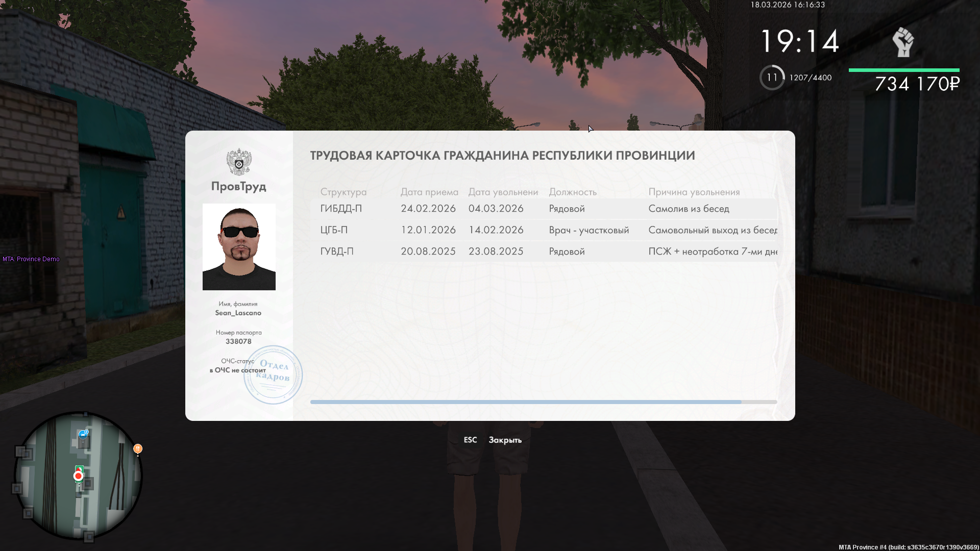The height and width of the screenshot is (551, 980).
Task: Click the level 11 circle indicator
Action: click(772, 78)
